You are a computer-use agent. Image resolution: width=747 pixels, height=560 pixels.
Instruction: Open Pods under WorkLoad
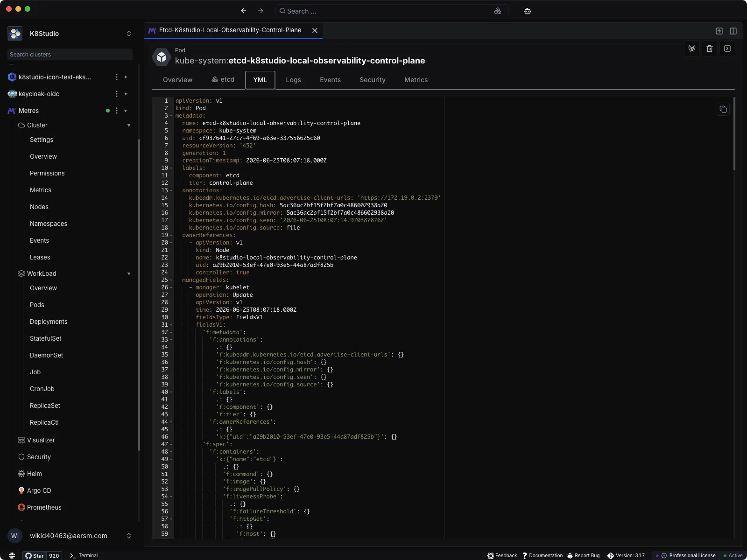point(37,305)
